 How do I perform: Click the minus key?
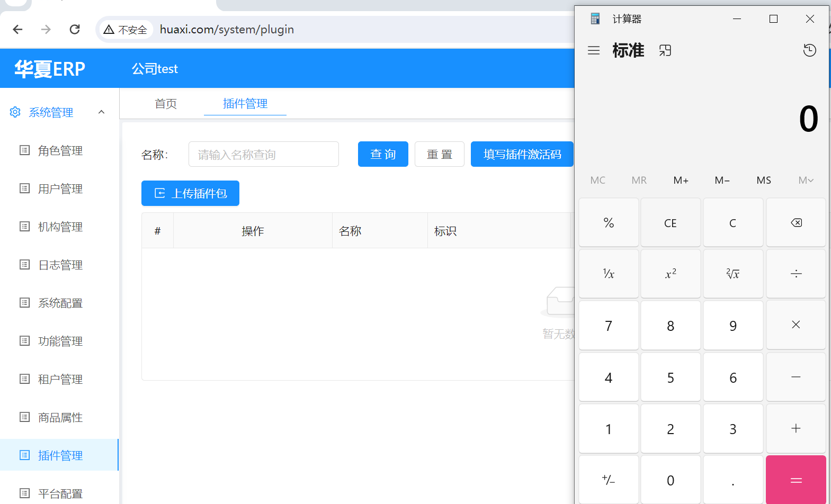point(796,377)
